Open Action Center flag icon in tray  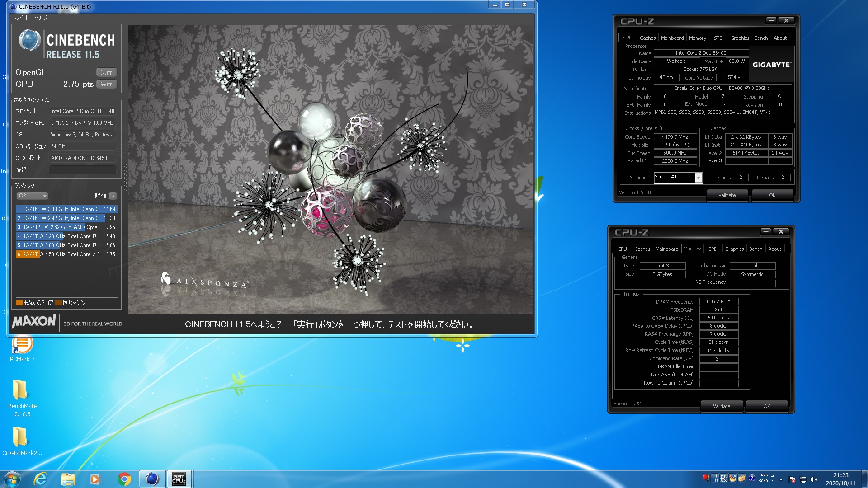792,479
